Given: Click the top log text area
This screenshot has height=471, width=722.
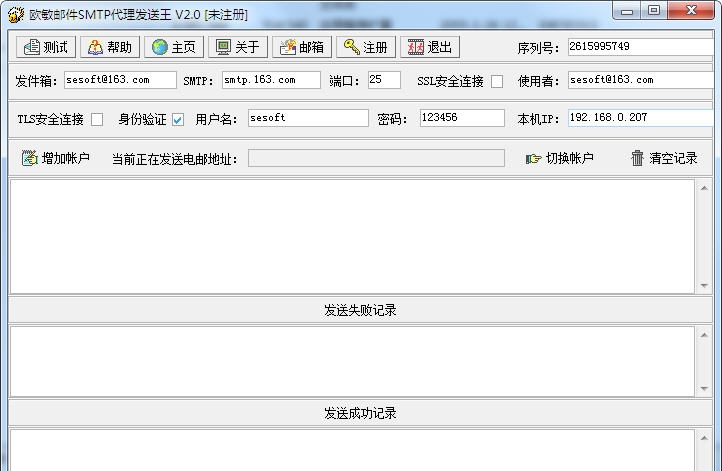Looking at the screenshot, I should coord(352,236).
